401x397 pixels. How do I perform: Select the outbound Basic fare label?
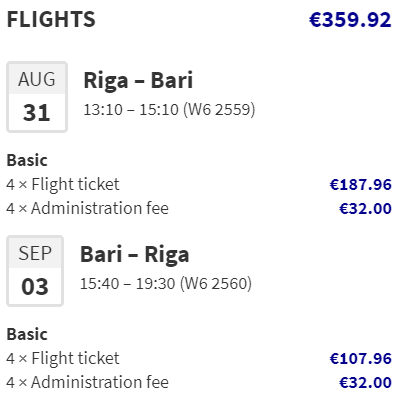27,160
